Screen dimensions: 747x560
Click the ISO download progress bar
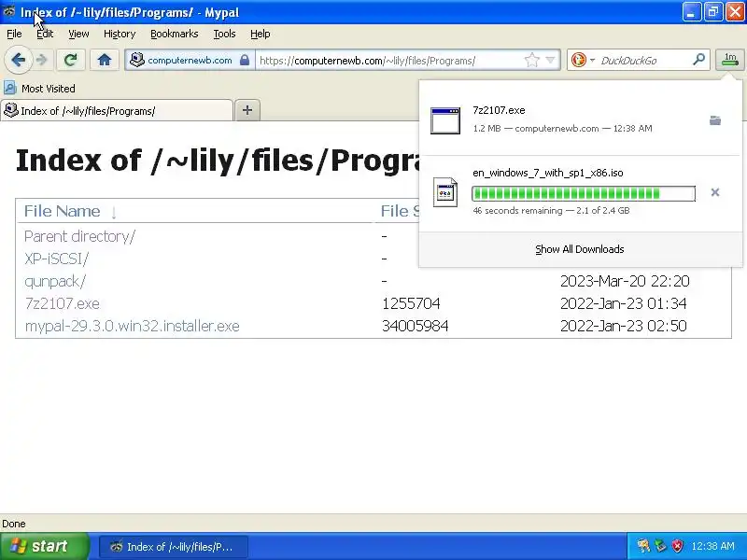(x=584, y=193)
